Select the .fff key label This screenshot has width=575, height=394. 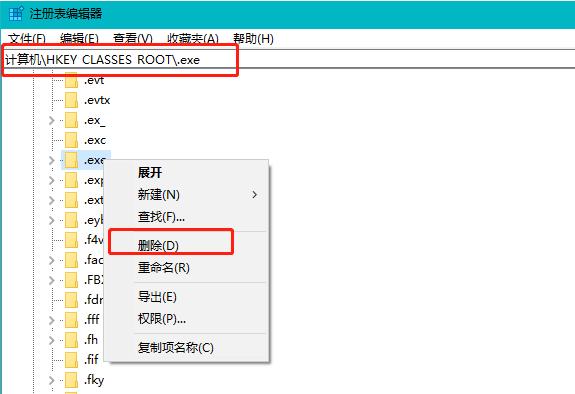[x=92, y=320]
